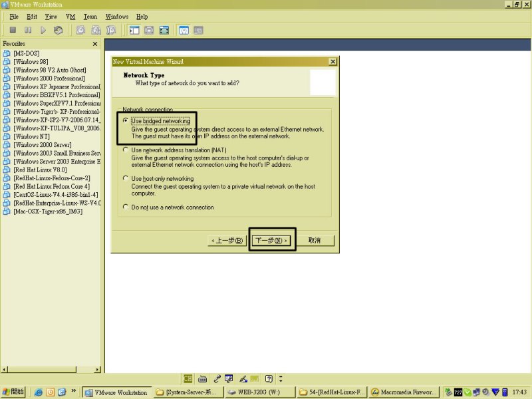Open the Windows menu
The image size is (532, 399).
pos(117,17)
